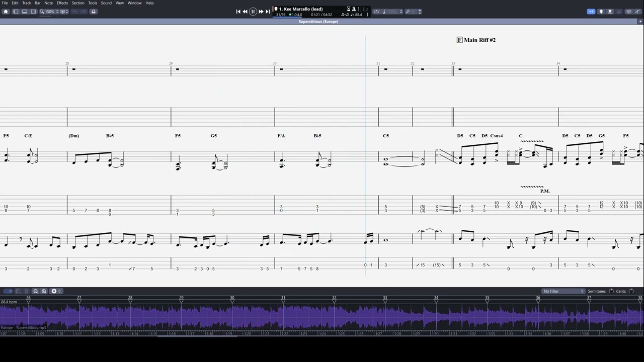Jump to the first bar
644x362 pixels.
(x=238, y=12)
